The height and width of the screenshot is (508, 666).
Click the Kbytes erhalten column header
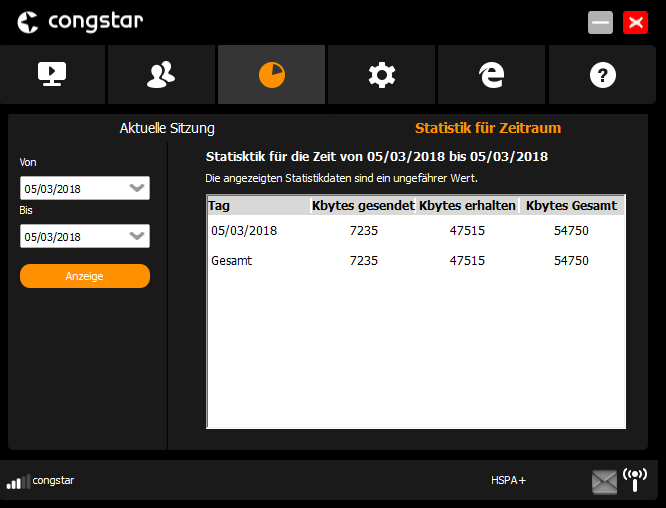pyautogui.click(x=467, y=206)
